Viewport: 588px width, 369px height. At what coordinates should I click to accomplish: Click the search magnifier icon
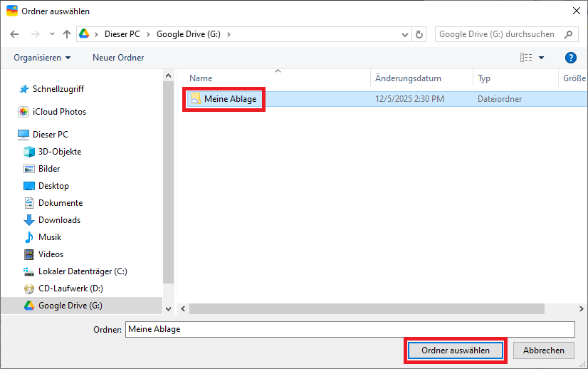click(x=569, y=34)
